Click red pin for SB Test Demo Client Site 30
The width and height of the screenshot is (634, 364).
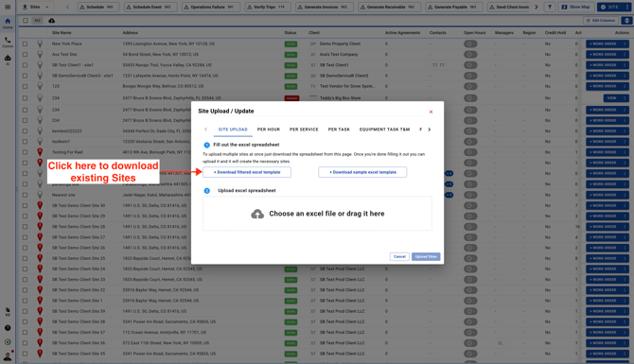[x=40, y=205]
